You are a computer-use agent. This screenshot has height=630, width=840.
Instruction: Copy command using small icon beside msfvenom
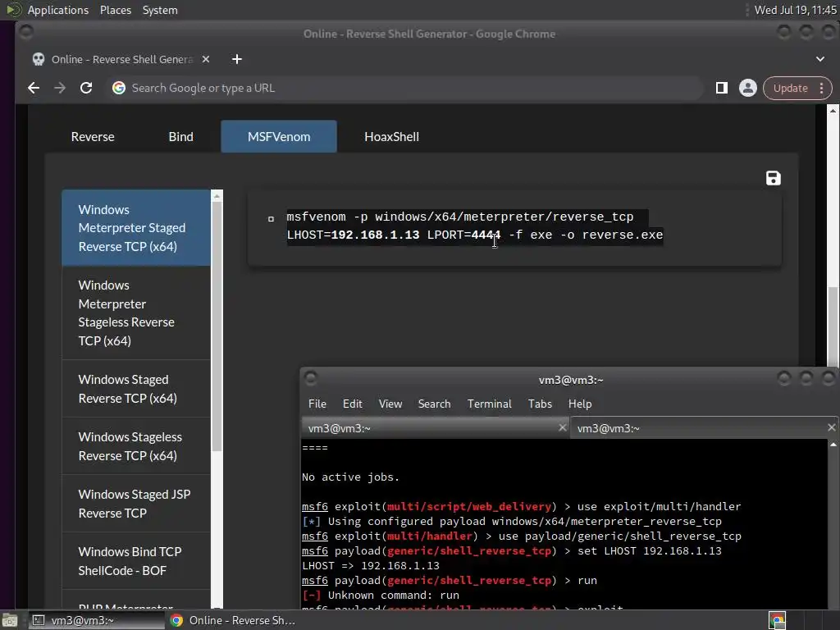(271, 218)
